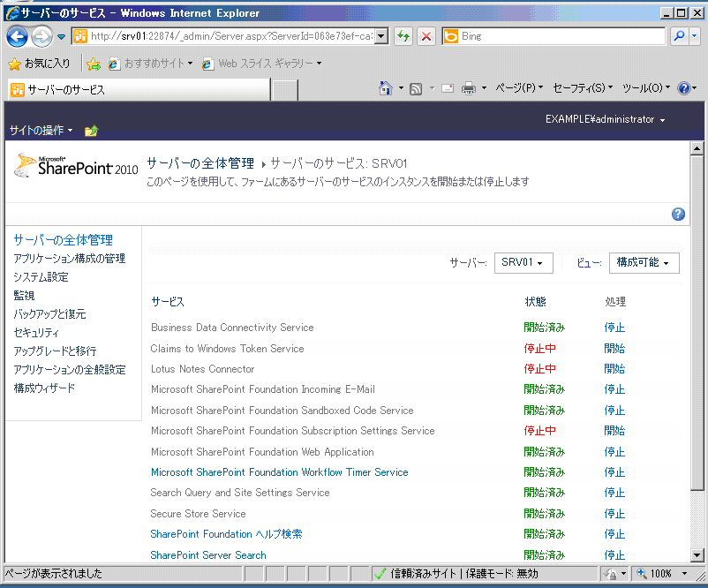This screenshot has height=588, width=708.
Task: Open 監視 in the sidebar
Action: [x=24, y=296]
